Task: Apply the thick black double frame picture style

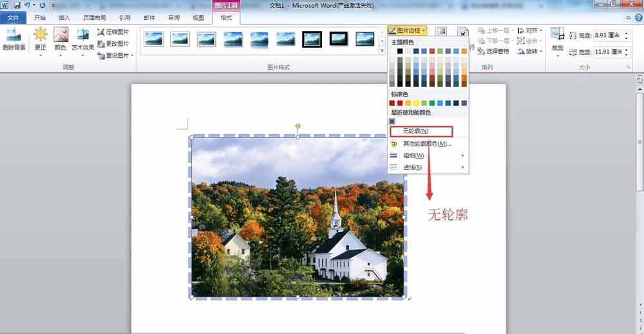Action: [312, 39]
